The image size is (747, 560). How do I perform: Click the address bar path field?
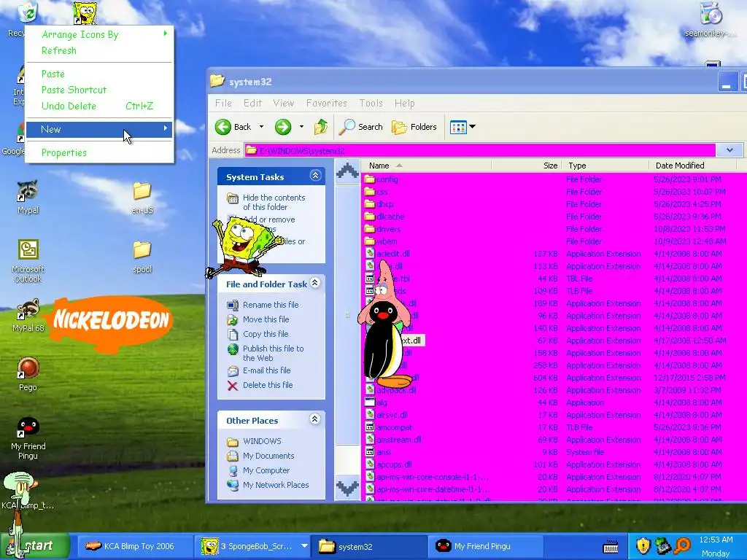[x=480, y=150]
